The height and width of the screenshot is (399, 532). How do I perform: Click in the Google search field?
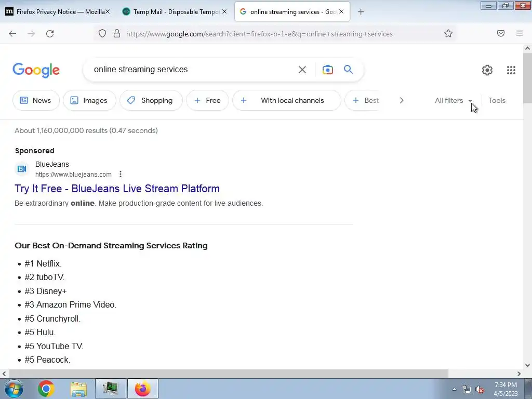tap(192, 70)
